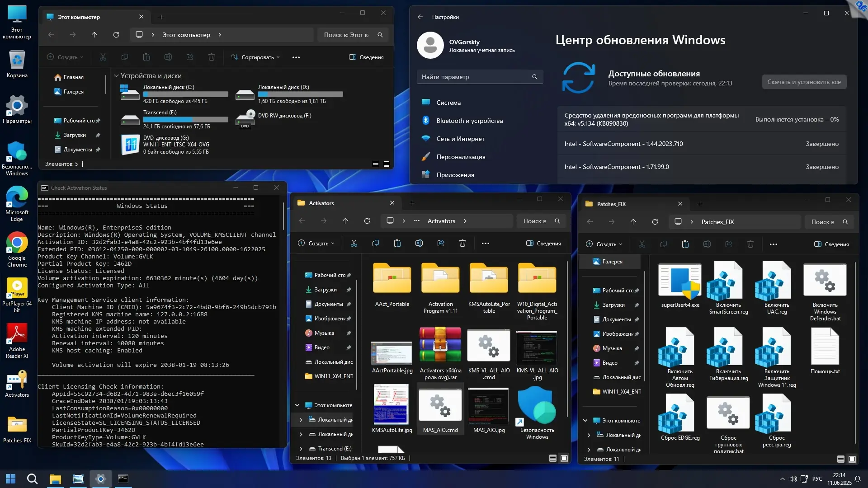Click the Cut icon in Activators toolbar
Viewport: 868px width, 488px height.
[354, 244]
